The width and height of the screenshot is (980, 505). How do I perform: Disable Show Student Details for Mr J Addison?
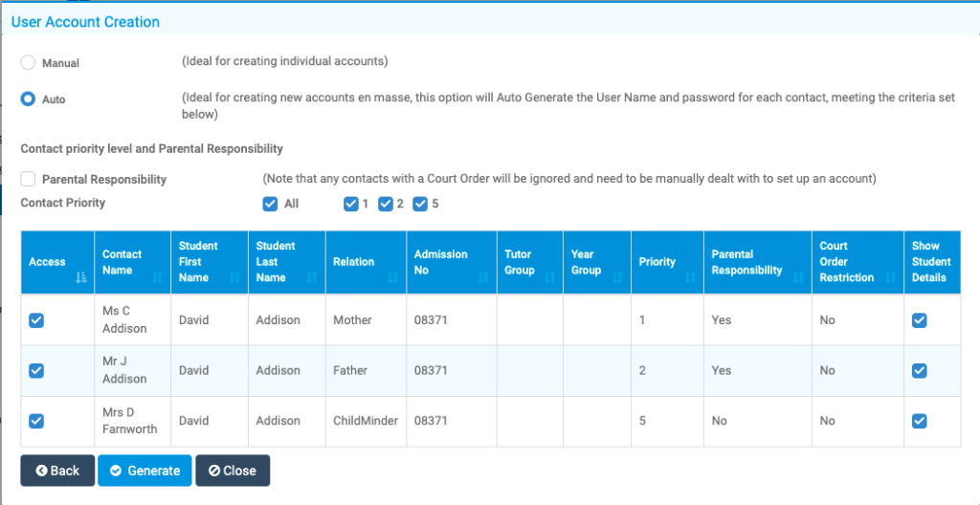[919, 371]
